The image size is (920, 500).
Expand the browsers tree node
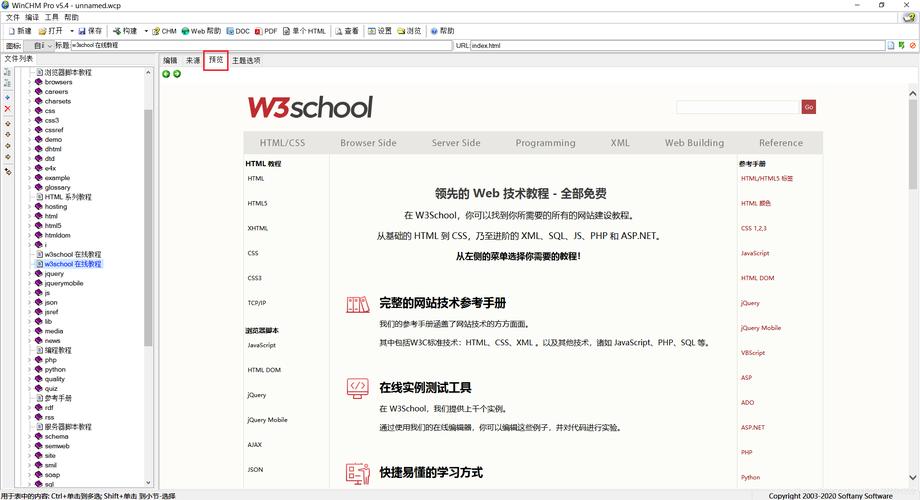[29, 82]
